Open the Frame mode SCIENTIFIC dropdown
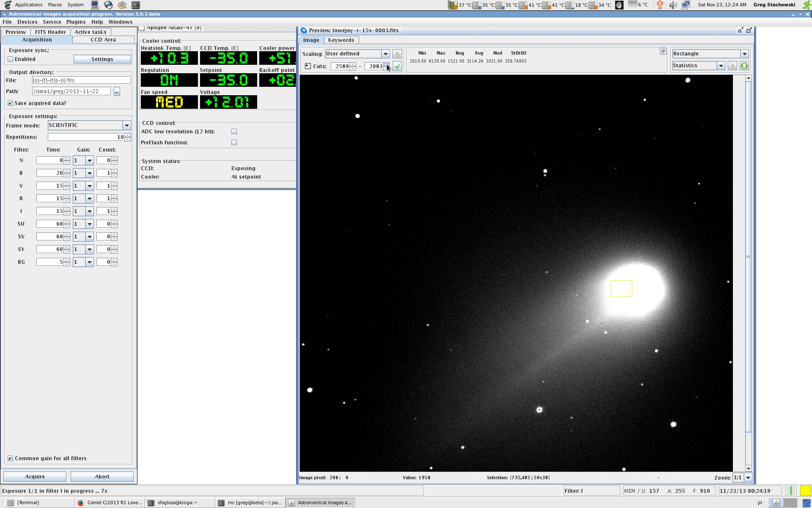Screen dimensions: 812x508 126,125
